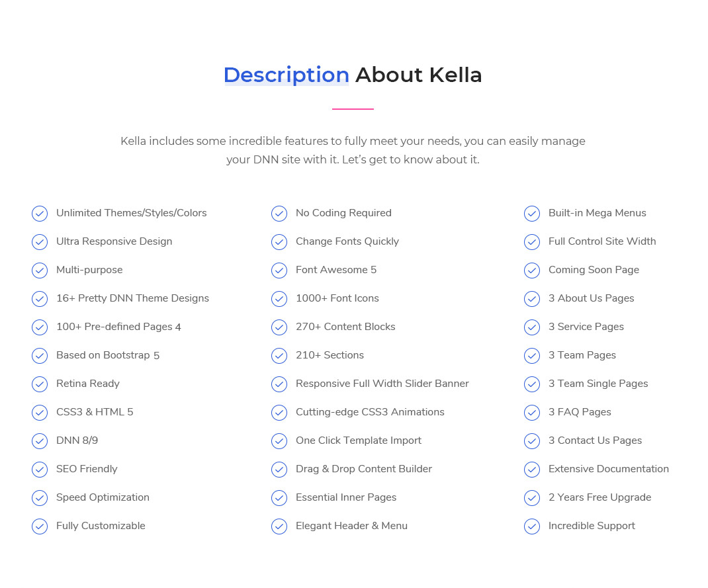Click the Ultra Responsive Design feature text
The height and width of the screenshot is (588, 708).
click(114, 241)
